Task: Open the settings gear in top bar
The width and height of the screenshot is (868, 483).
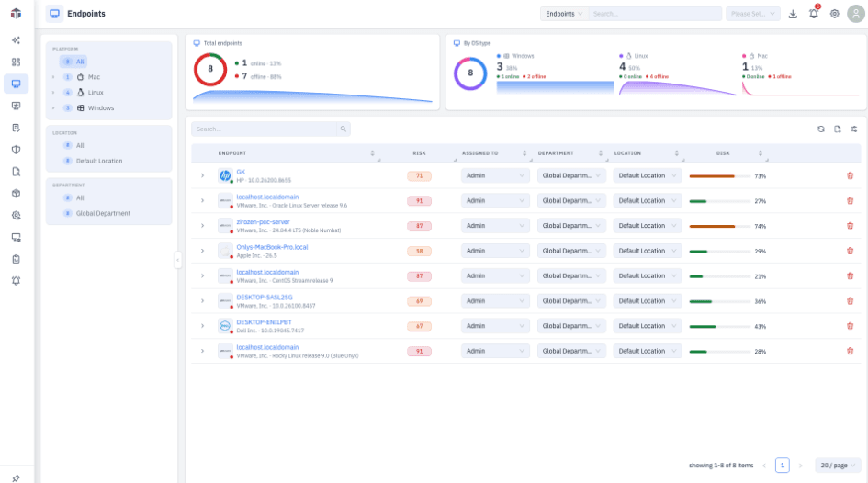Action: click(834, 14)
